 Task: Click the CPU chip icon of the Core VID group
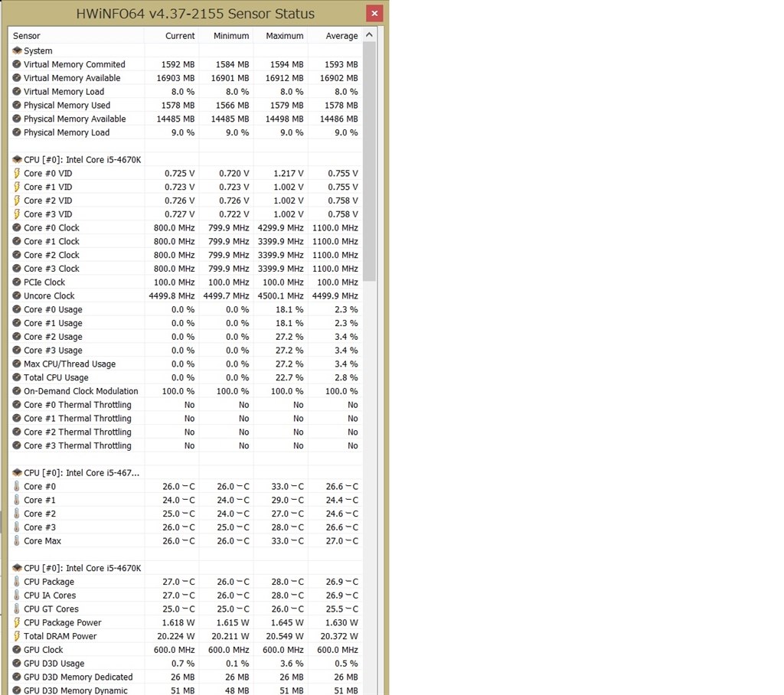[x=17, y=159]
